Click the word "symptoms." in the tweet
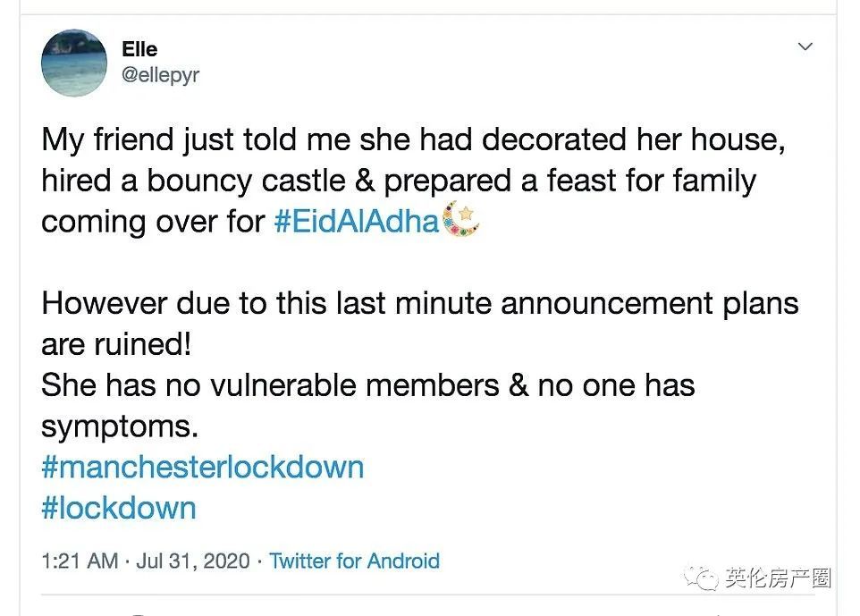The image size is (860, 616). tap(119, 426)
